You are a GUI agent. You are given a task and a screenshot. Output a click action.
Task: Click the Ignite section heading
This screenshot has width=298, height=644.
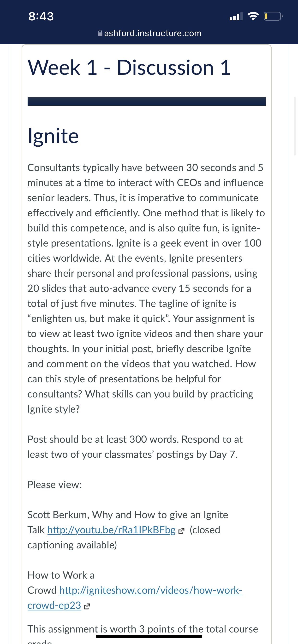coord(53,136)
